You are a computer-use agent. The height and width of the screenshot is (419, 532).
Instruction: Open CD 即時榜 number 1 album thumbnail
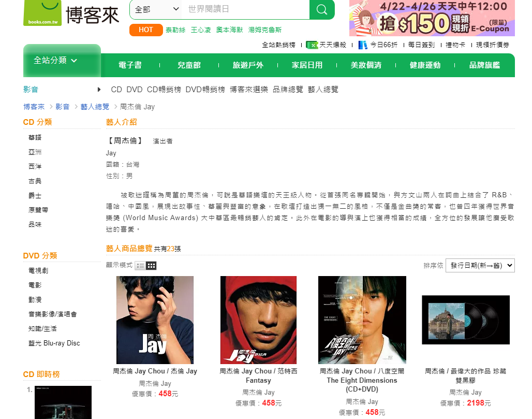point(63,402)
